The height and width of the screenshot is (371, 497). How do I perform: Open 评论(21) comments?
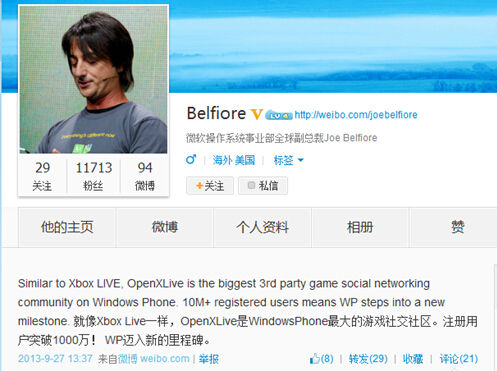pyautogui.click(x=459, y=359)
